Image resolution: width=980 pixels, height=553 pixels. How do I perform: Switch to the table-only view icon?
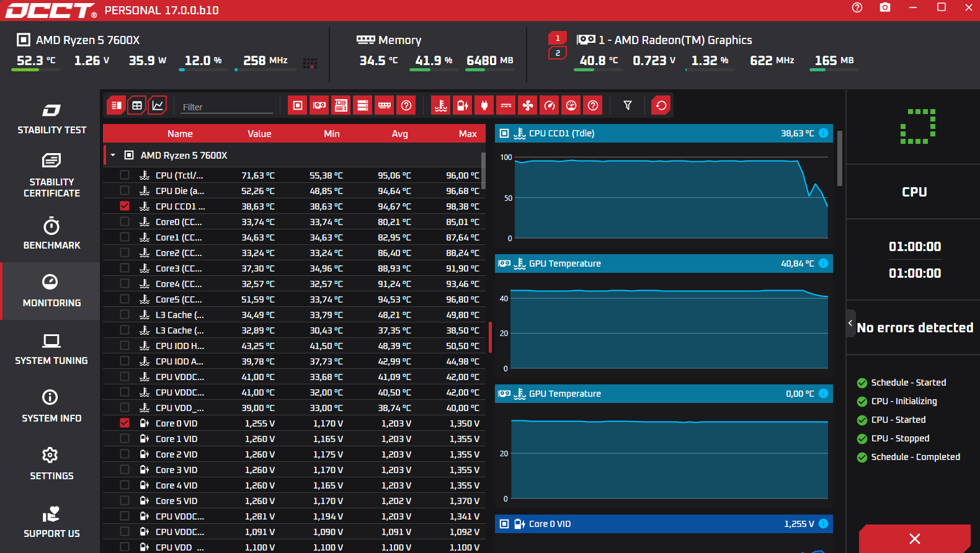point(137,105)
